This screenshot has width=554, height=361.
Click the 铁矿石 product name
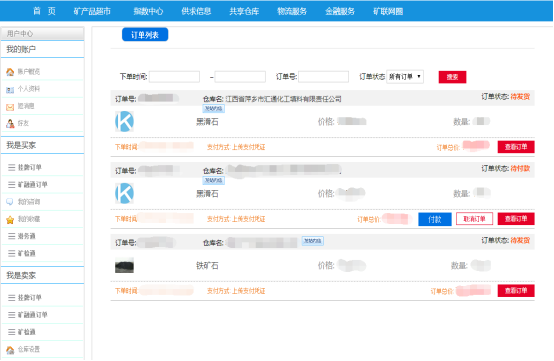click(x=207, y=266)
